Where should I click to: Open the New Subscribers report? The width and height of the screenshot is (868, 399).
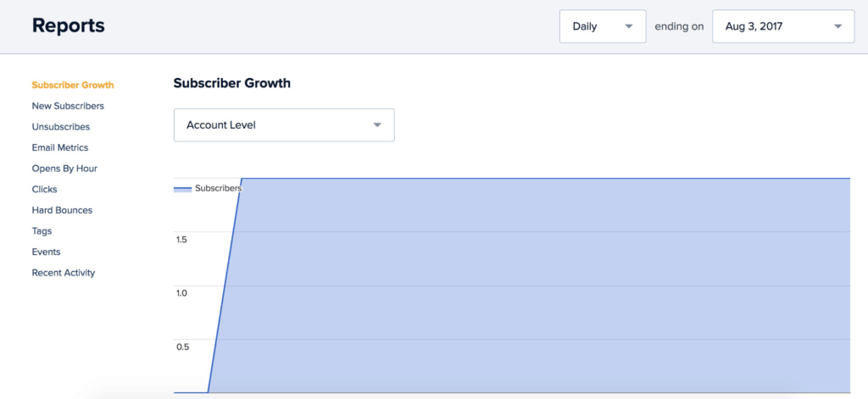point(68,106)
